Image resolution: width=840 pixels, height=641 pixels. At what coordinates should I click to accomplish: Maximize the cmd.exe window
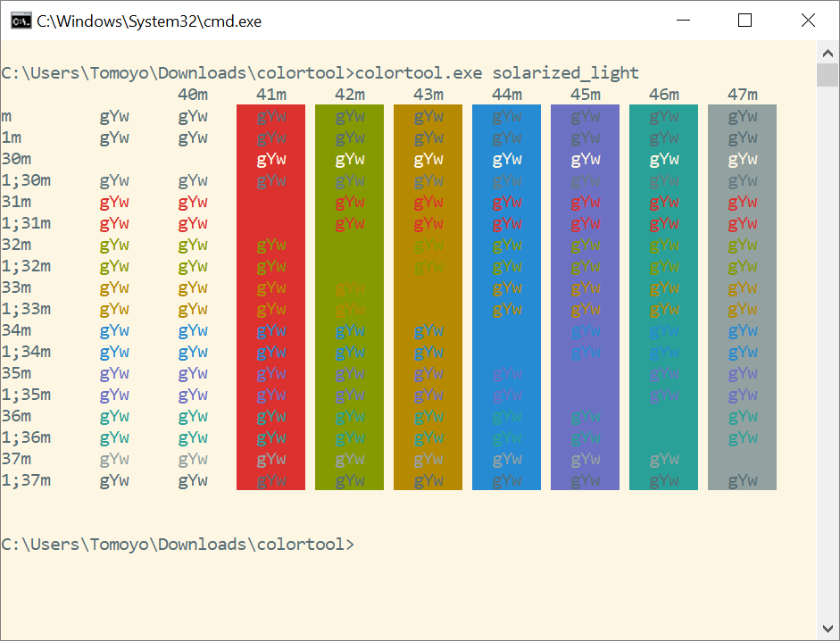pyautogui.click(x=744, y=21)
